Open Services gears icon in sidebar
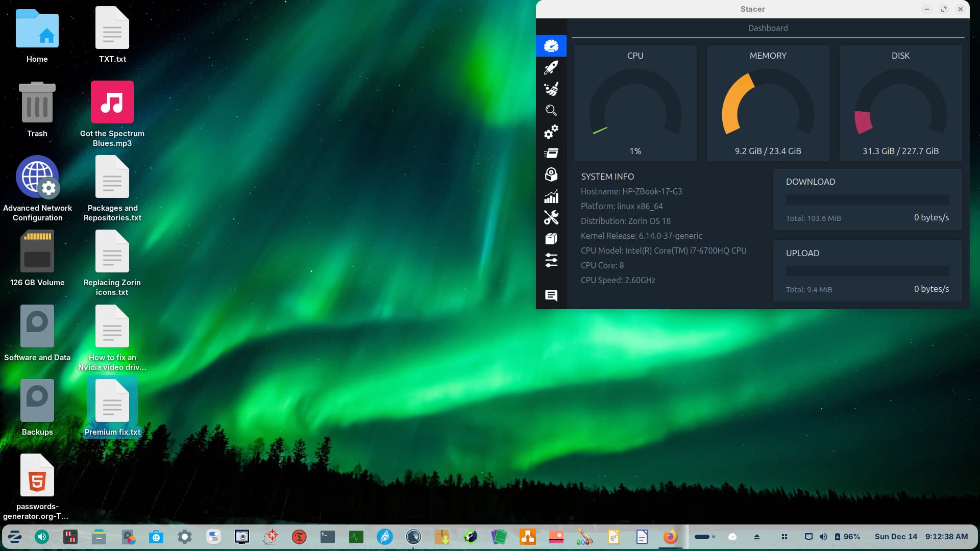The width and height of the screenshot is (980, 551). coord(551,132)
